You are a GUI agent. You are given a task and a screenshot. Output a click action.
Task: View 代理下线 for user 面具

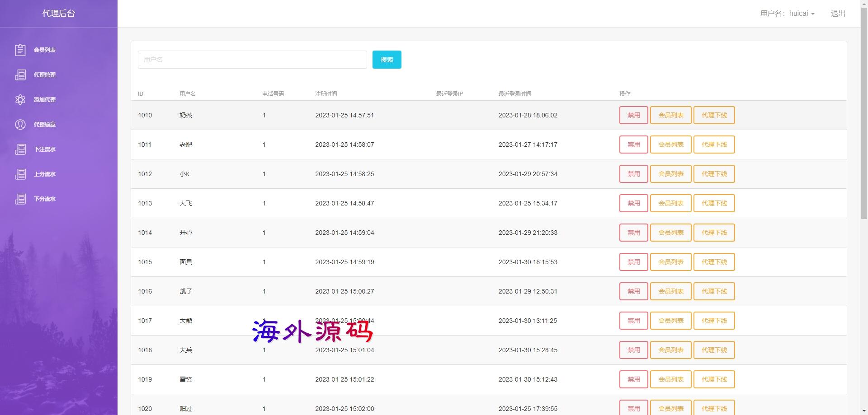click(714, 262)
